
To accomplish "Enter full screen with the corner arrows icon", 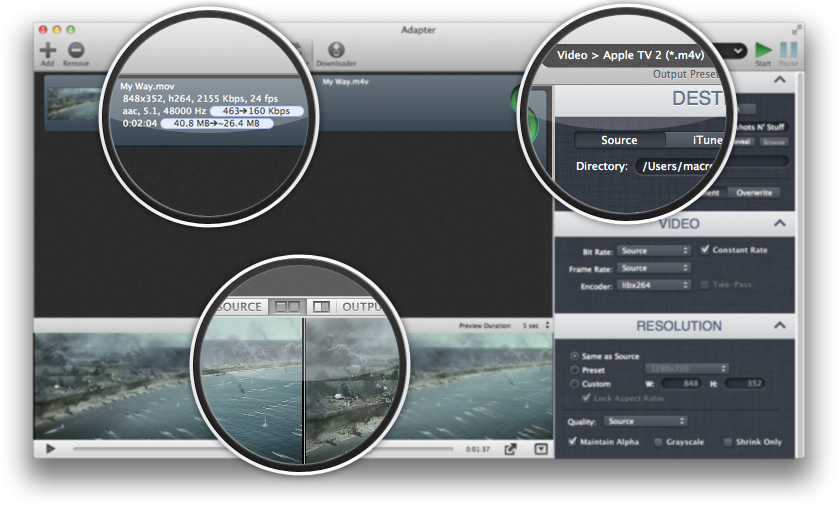I will 796,30.
